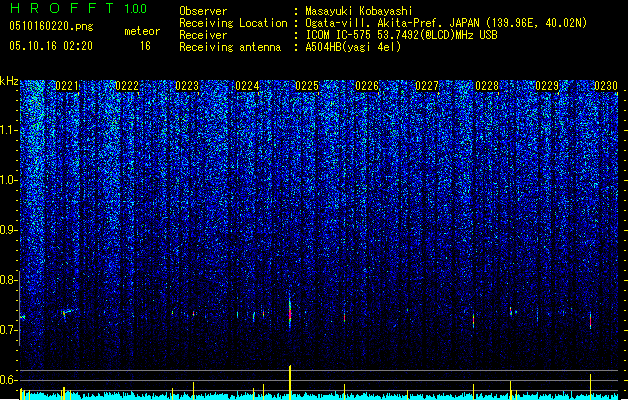Click the 'Receiving antenna' field label

coord(230,47)
